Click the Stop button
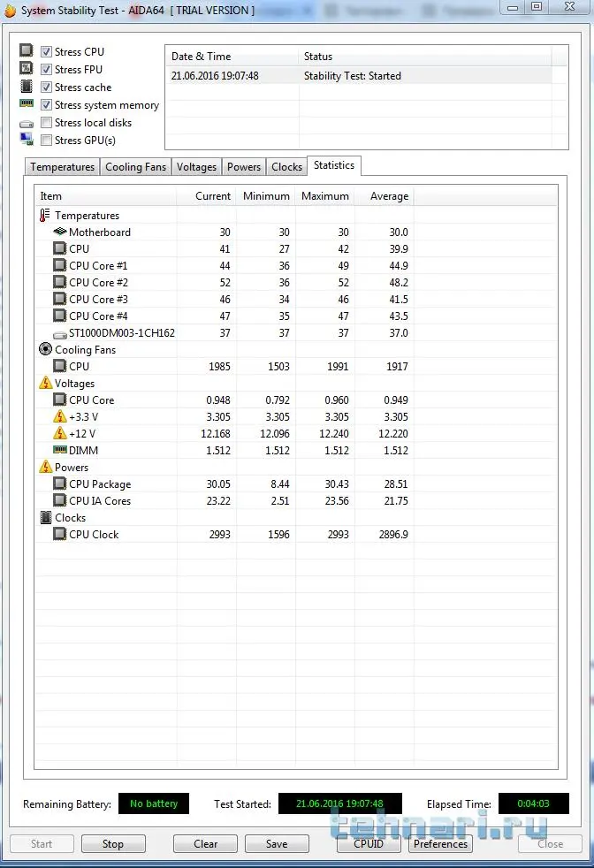Viewport: 594px width, 868px height. (113, 843)
